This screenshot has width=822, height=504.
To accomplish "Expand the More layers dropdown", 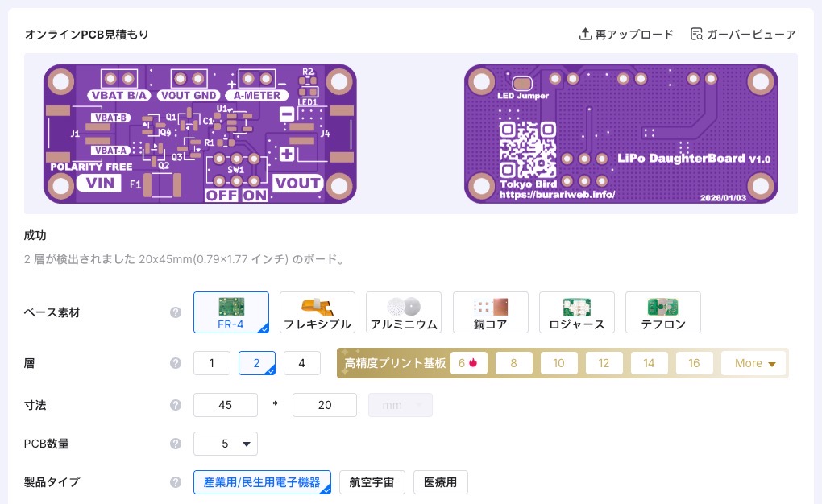I will 754,364.
